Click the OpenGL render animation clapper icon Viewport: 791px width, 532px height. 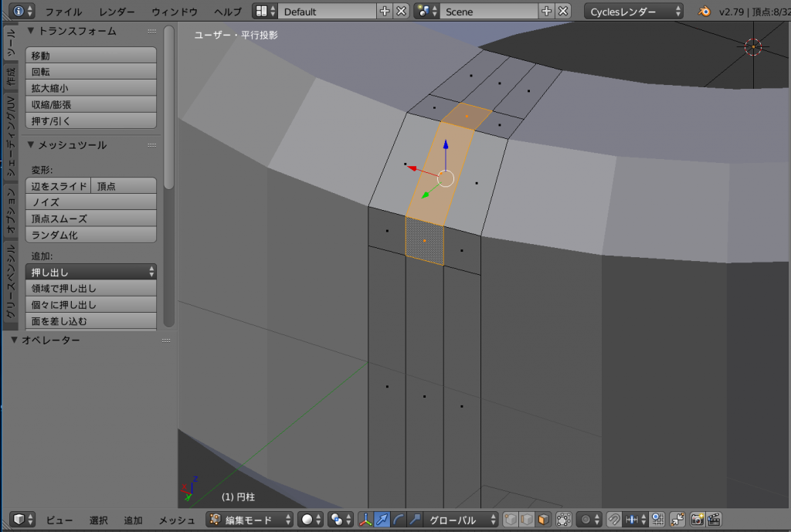715,520
